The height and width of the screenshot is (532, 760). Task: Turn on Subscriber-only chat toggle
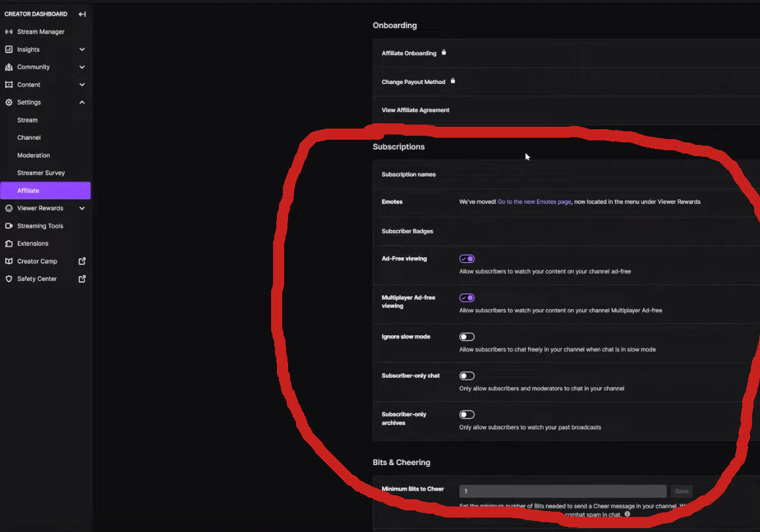[467, 376]
